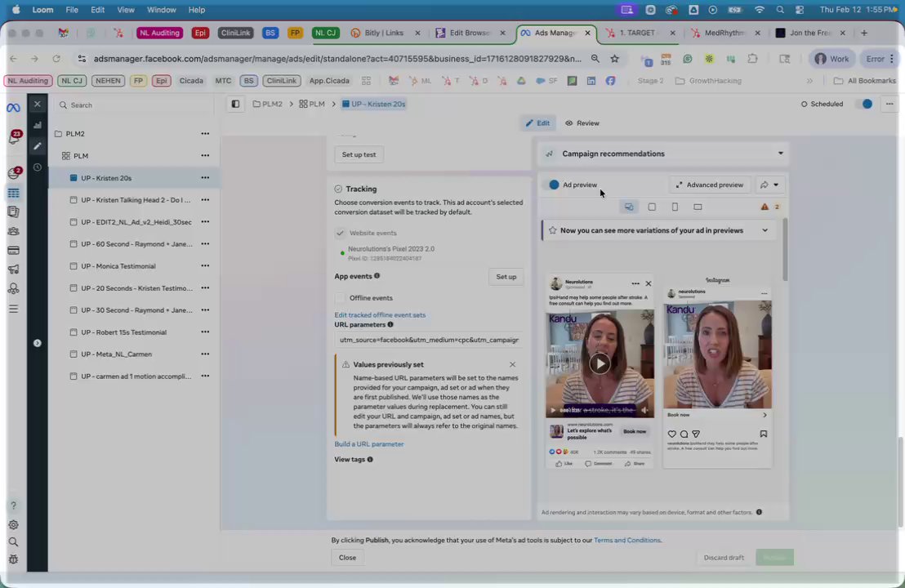
Task: Open the Terms and Conditions link
Action: tap(626, 541)
